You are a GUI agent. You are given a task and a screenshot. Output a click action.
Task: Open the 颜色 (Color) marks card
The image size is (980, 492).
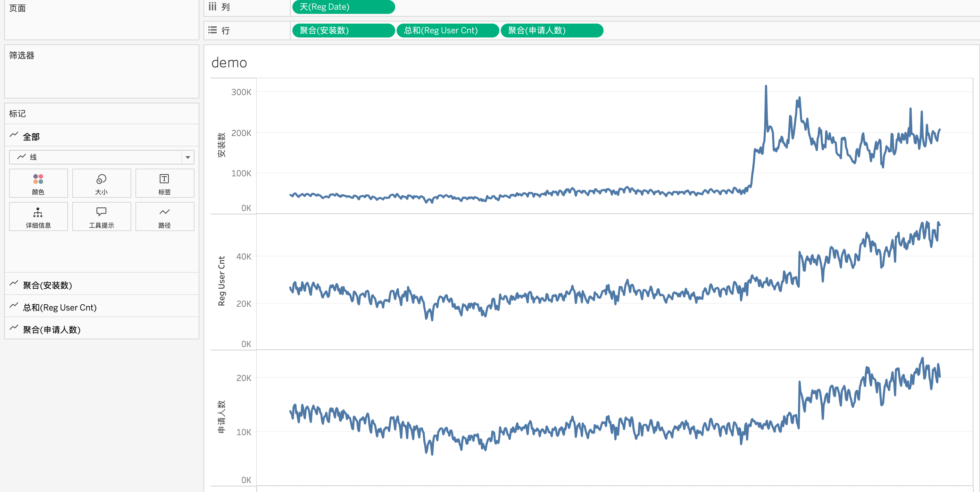point(38,183)
